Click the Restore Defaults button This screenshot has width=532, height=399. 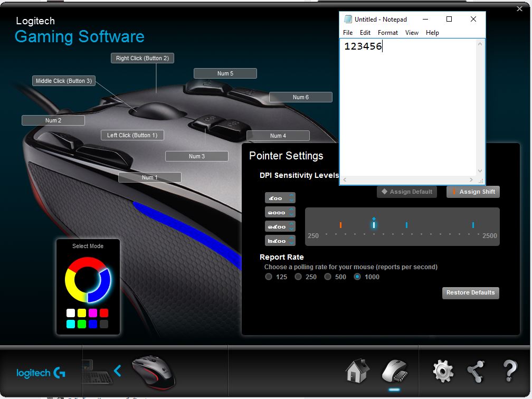pyautogui.click(x=471, y=293)
